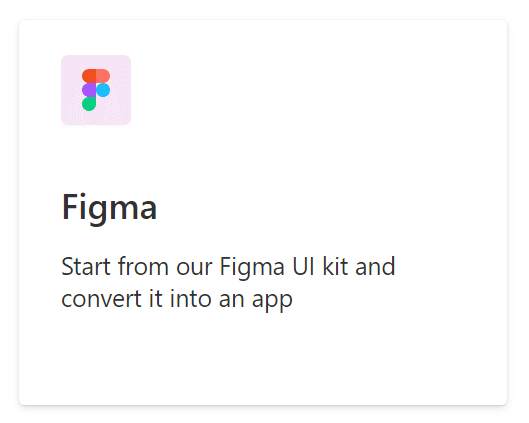Choose the Figma starting option card
The height and width of the screenshot is (423, 529).
pyautogui.click(x=263, y=212)
